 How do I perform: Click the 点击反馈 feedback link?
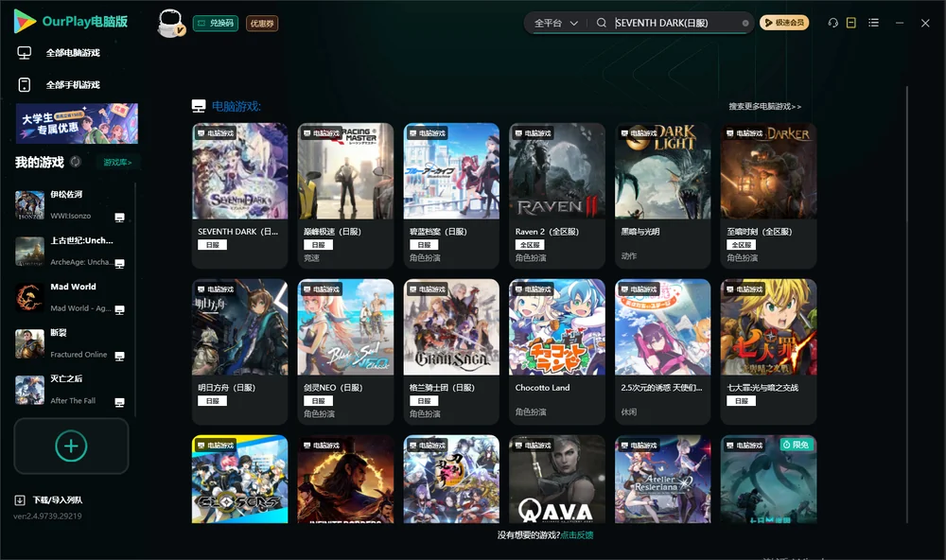click(577, 534)
